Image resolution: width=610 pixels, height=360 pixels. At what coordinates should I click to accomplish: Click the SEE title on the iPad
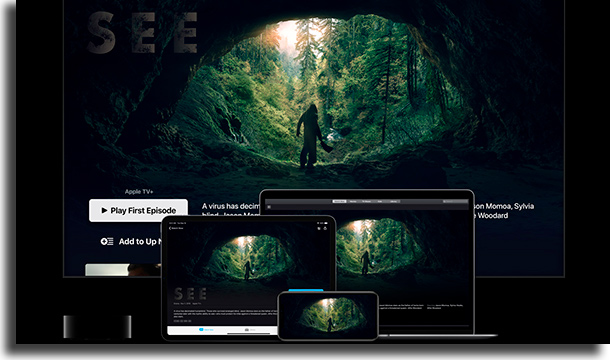[x=190, y=293]
